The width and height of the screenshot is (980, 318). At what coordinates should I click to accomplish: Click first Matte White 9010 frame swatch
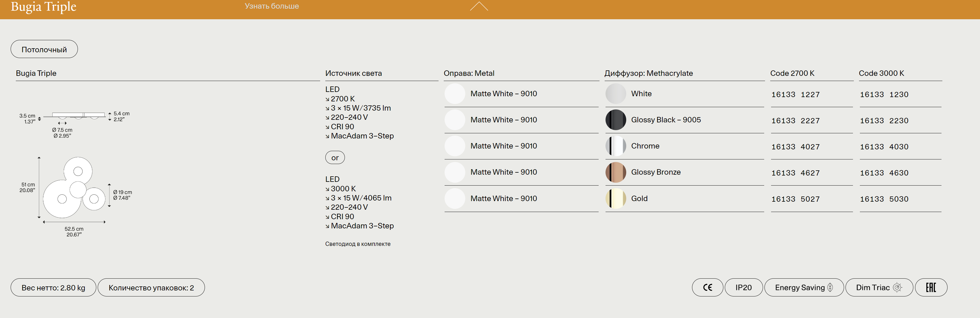455,94
